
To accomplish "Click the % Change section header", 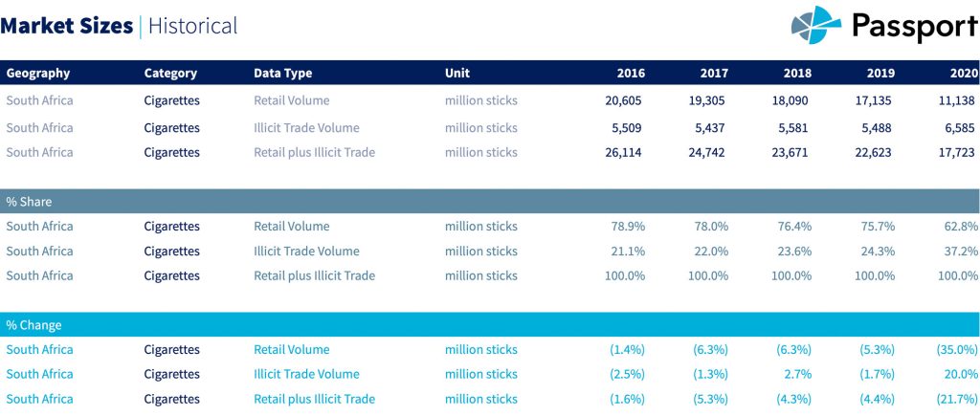I will (x=33, y=325).
